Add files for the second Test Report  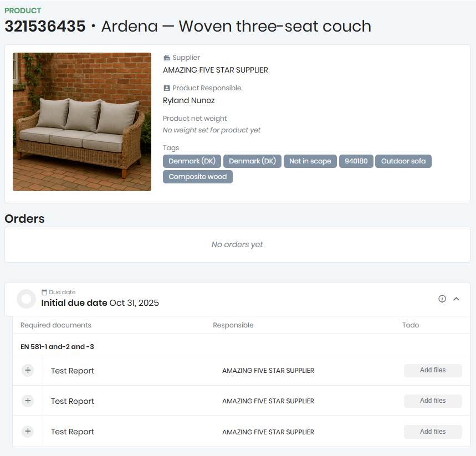(x=433, y=401)
